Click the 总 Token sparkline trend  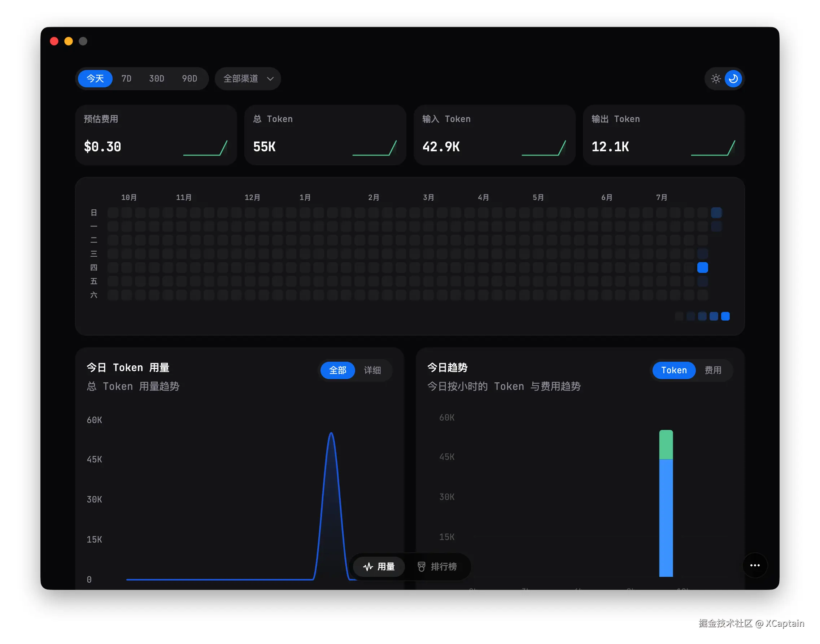(374, 148)
